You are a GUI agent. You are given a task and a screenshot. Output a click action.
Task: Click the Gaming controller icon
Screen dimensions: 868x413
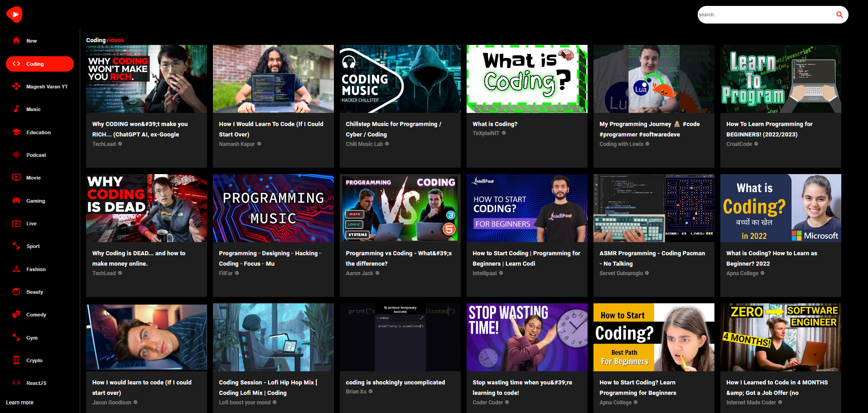point(16,201)
